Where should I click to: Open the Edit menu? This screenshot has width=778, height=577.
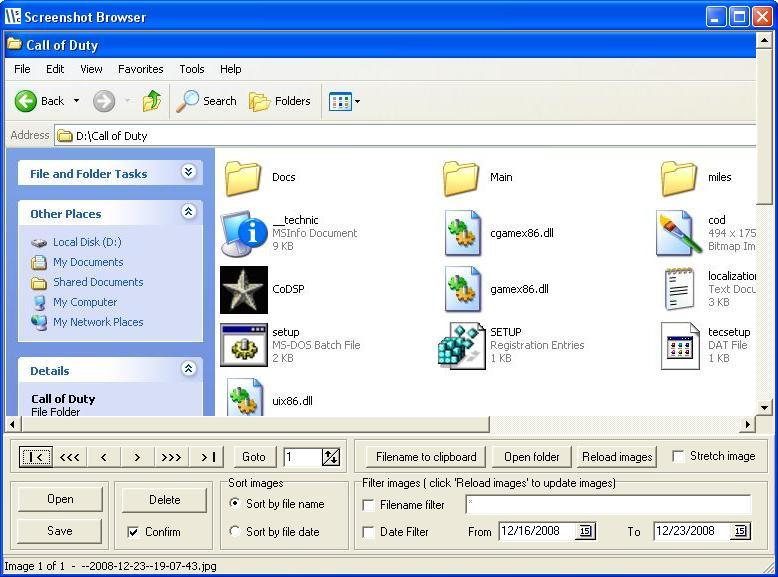(x=55, y=69)
